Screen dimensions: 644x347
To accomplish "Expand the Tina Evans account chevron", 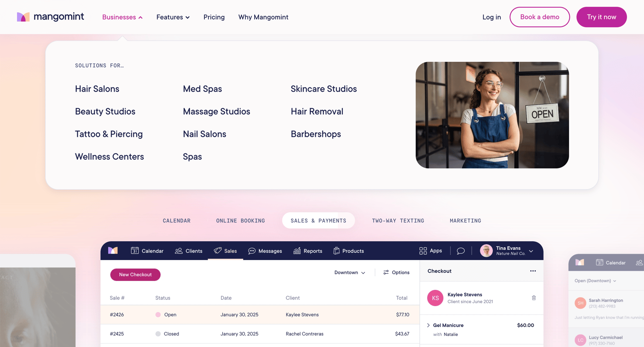I will click(x=531, y=251).
